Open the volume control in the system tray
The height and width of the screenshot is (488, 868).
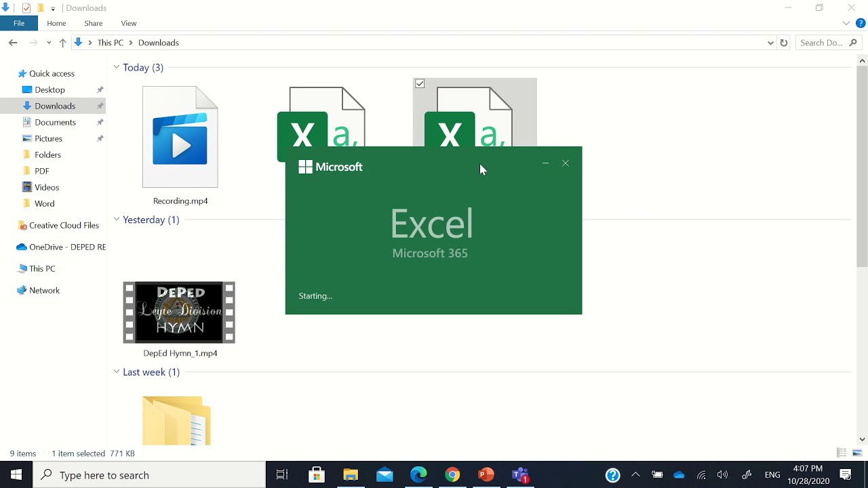tap(723, 475)
